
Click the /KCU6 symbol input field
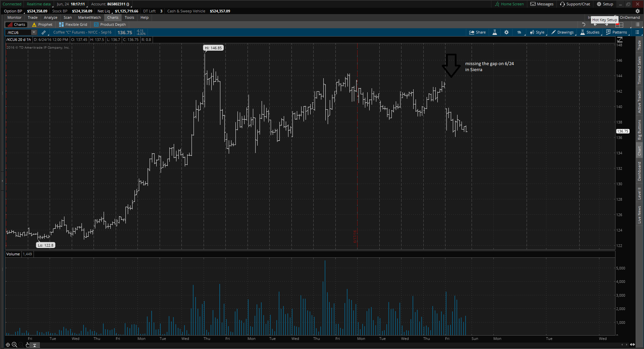click(x=19, y=33)
